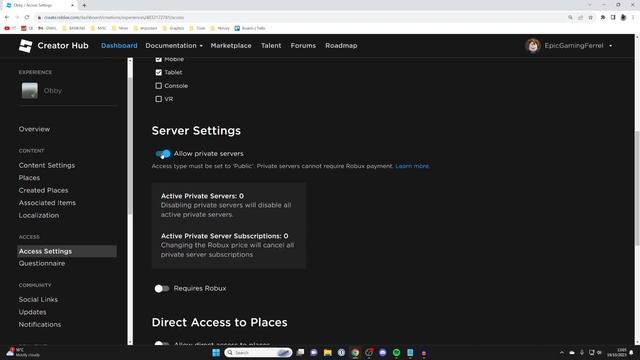This screenshot has height=360, width=640.
Task: Click the Learn more link
Action: point(412,166)
